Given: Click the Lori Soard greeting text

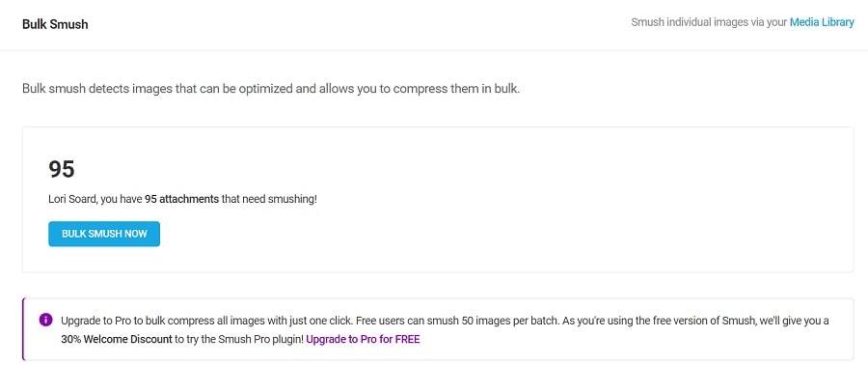Looking at the screenshot, I should (73, 199).
